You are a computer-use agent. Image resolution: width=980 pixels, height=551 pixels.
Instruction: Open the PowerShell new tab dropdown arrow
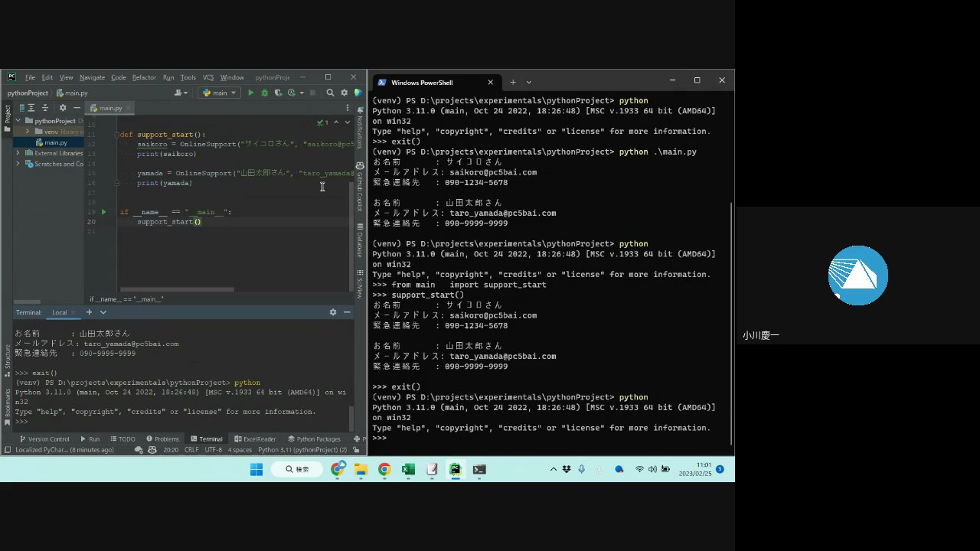(528, 82)
